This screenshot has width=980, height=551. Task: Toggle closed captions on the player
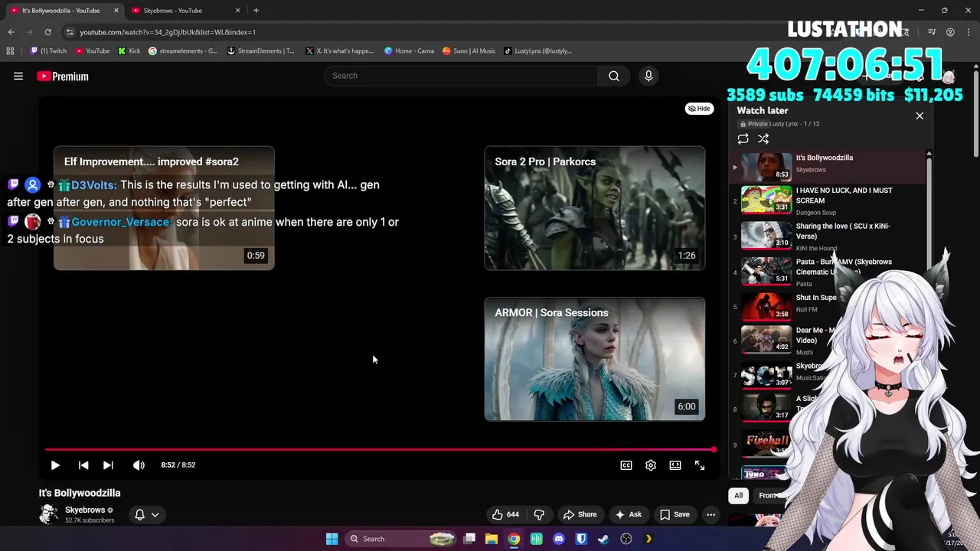[626, 465]
